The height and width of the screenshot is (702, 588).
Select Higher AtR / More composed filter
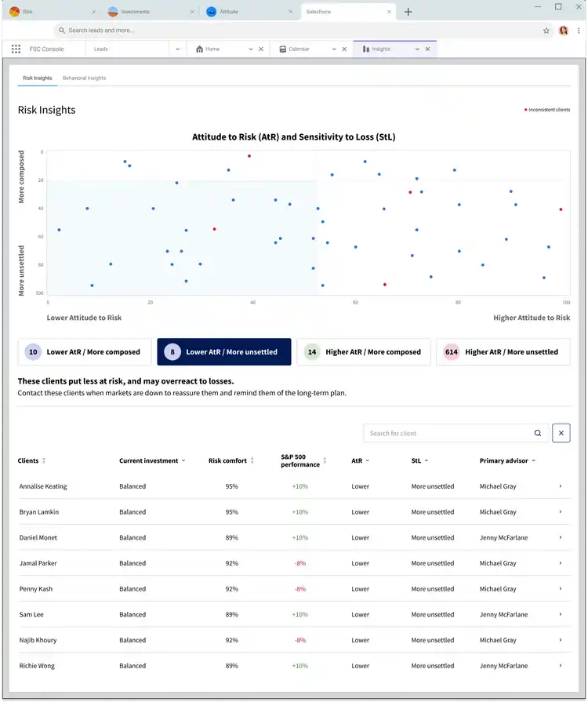(x=363, y=352)
